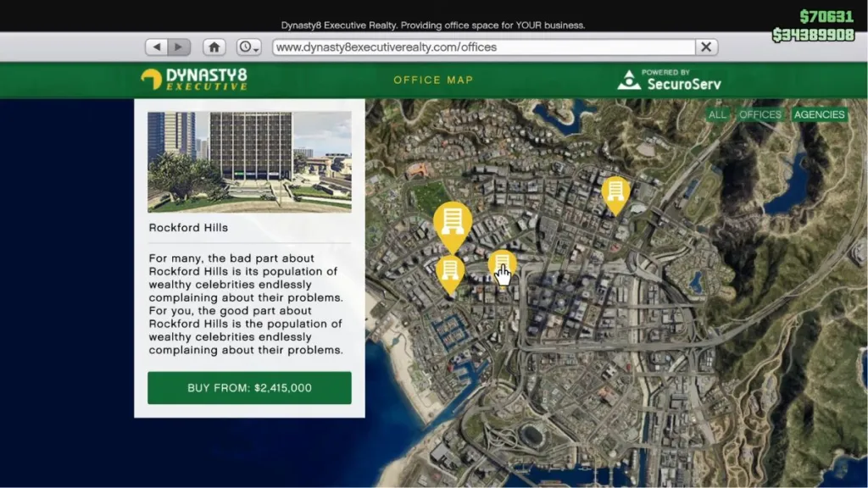
Task: Open the browser home page icon
Action: (x=214, y=47)
